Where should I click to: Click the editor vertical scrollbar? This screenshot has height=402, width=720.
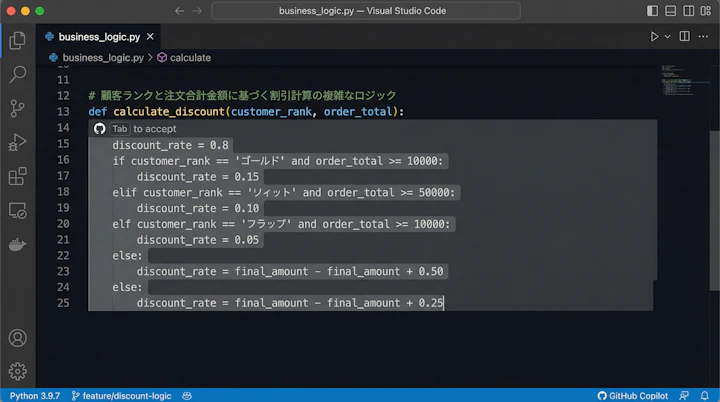point(715,211)
